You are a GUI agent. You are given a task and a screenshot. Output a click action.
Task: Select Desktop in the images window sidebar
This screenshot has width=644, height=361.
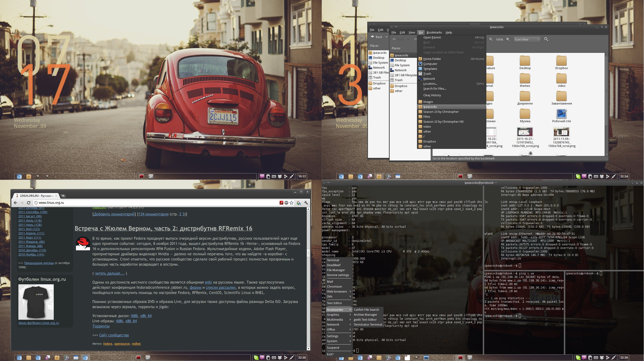click(378, 58)
